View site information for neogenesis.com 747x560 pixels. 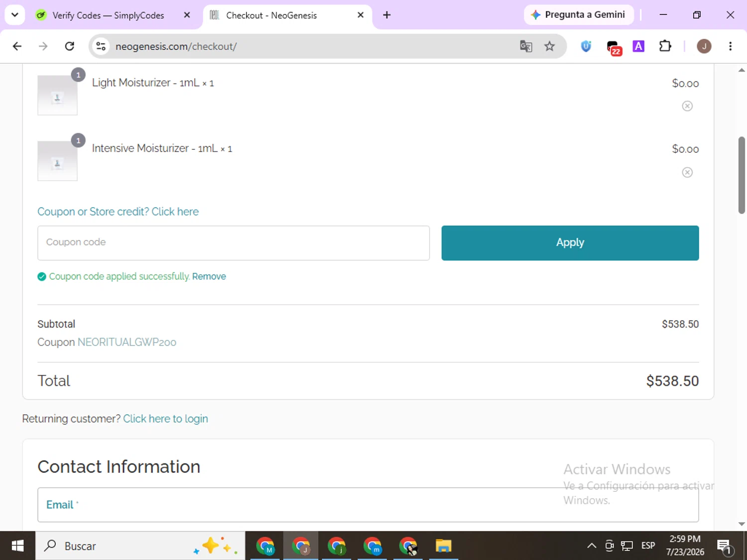coord(101,46)
